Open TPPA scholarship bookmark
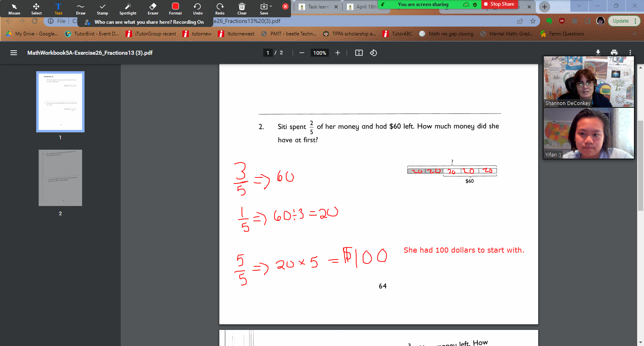The height and width of the screenshot is (346, 644). (x=349, y=34)
